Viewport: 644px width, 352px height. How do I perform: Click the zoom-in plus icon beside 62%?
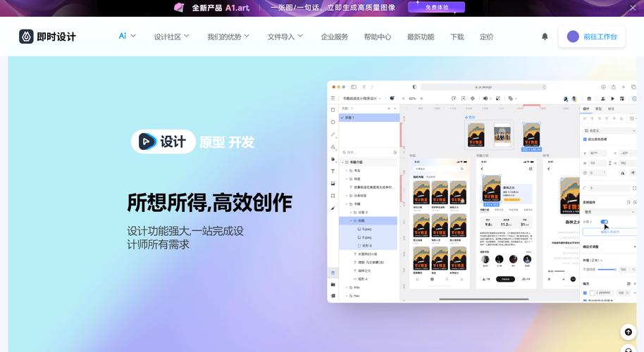pos(421,99)
